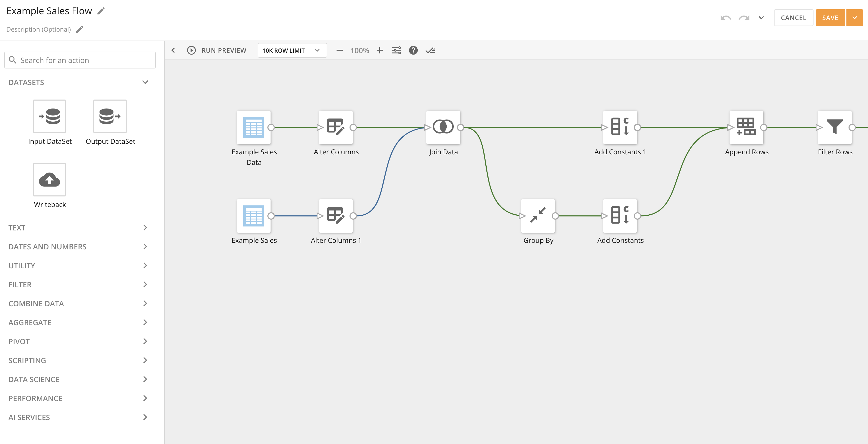Edit the flow title with pencil icon
Viewport: 868px width, 444px height.
click(101, 11)
